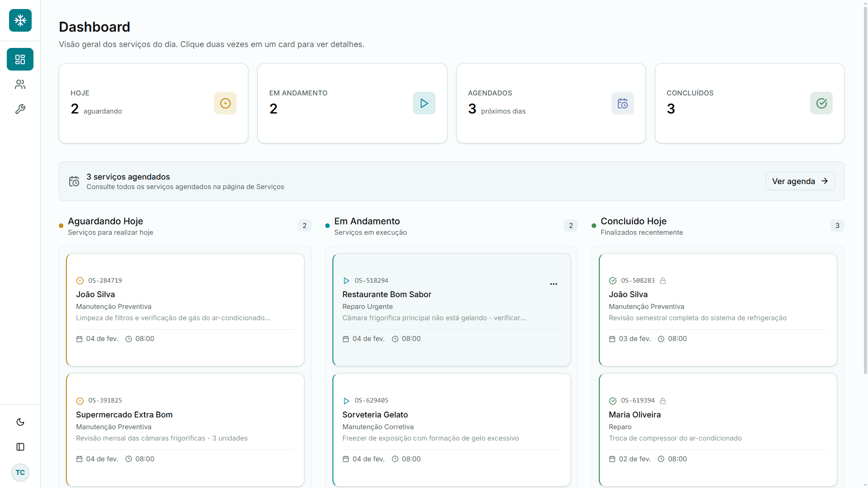The width and height of the screenshot is (868, 488).
Task: Click the Hoje aguardando target icon
Action: [x=225, y=103]
